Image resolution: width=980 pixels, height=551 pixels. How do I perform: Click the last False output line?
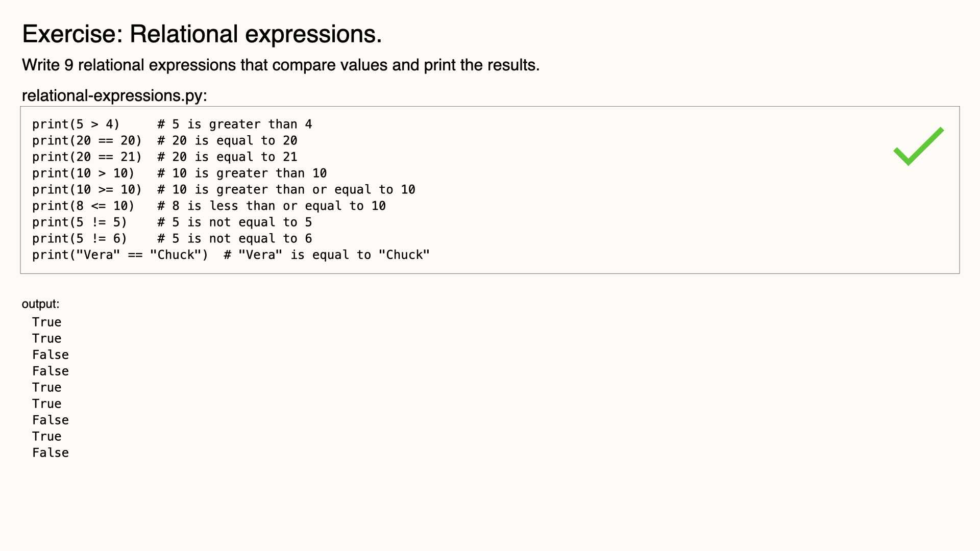click(x=51, y=453)
